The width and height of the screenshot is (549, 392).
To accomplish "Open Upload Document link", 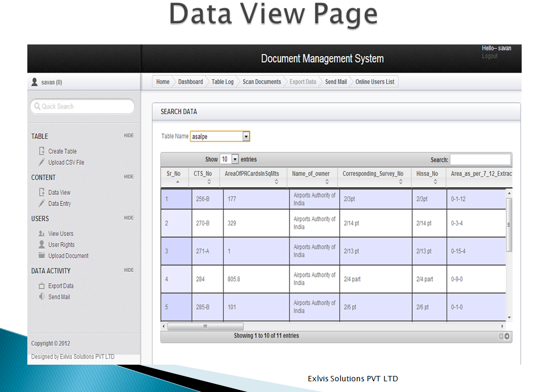I will (68, 256).
